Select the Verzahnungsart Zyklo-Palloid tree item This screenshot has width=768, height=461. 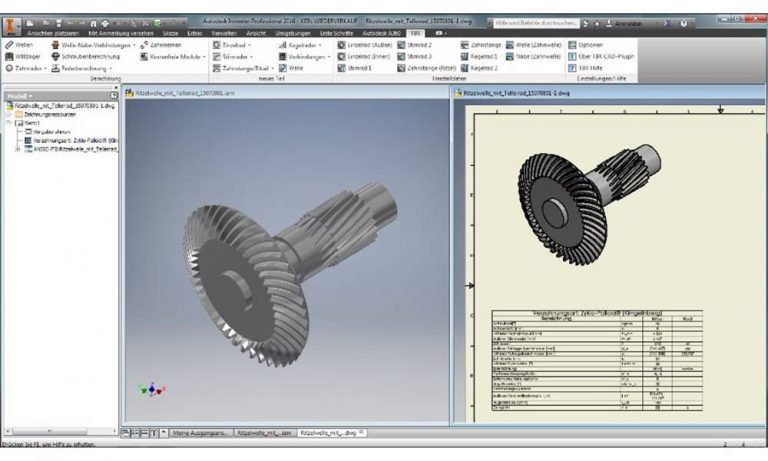pyautogui.click(x=71, y=141)
